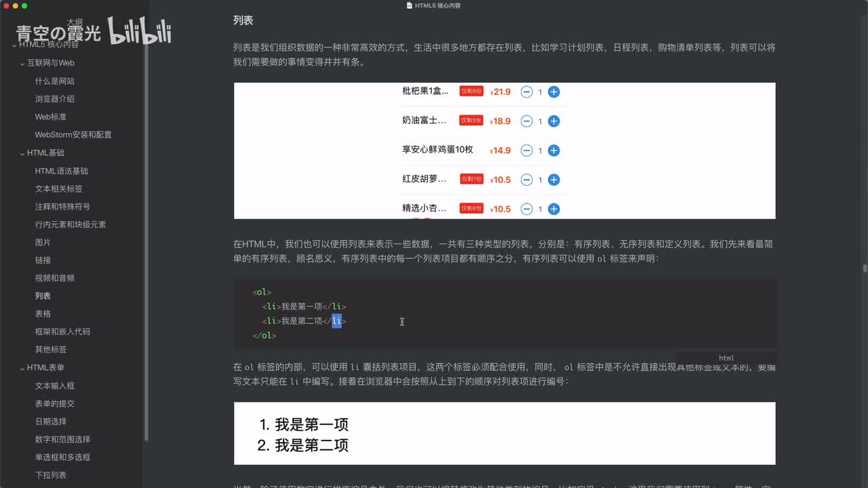The width and height of the screenshot is (868, 488).
Task: Select the Web标准 outline entry
Action: [x=51, y=117]
